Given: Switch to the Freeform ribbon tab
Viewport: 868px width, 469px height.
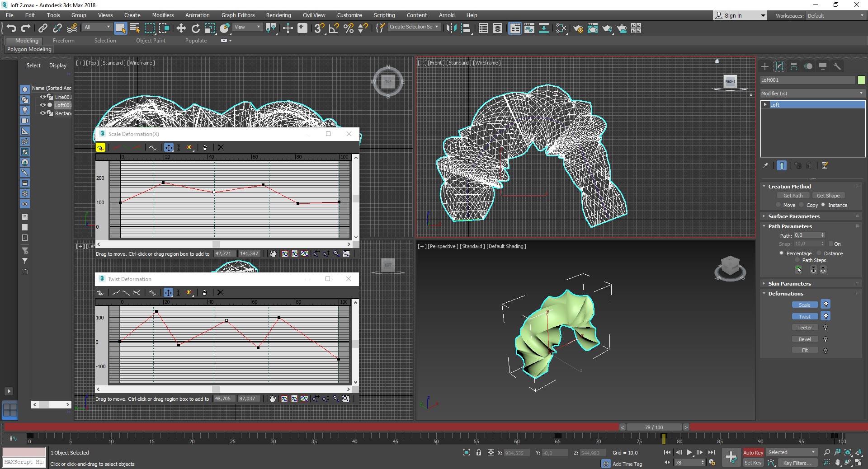Looking at the screenshot, I should pos(63,41).
